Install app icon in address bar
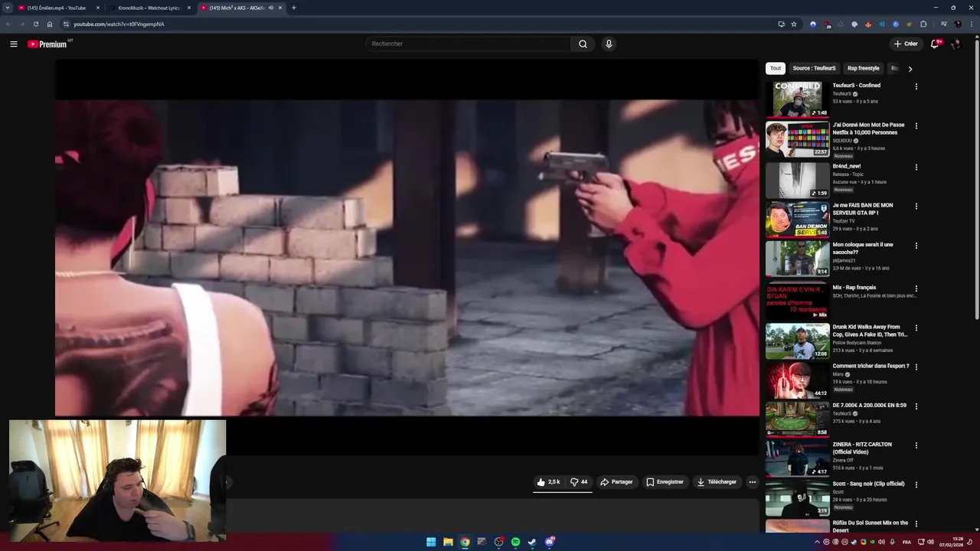This screenshot has width=980, height=551. pyautogui.click(x=782, y=24)
